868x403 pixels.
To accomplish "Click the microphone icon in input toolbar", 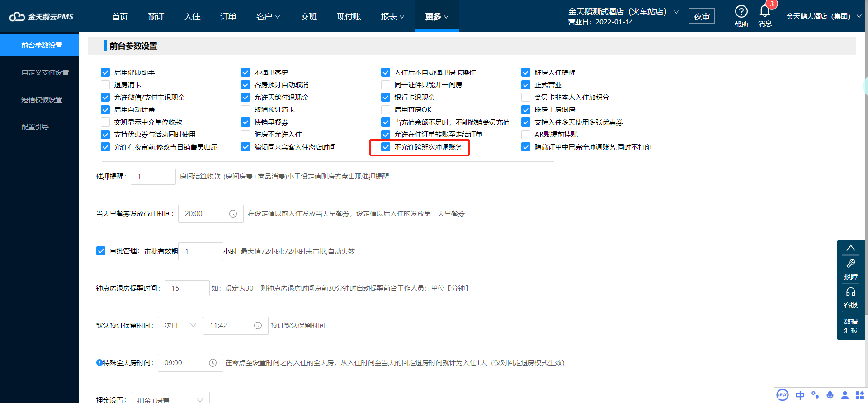I will pos(830,395).
